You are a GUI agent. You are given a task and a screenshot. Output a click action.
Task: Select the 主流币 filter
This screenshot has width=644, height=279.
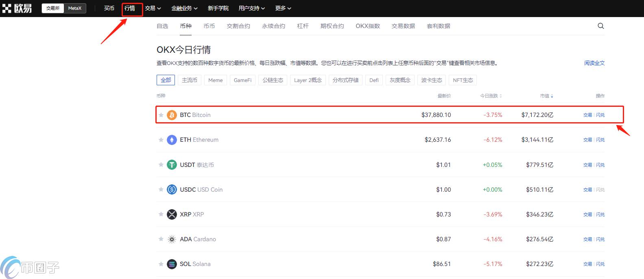click(190, 80)
